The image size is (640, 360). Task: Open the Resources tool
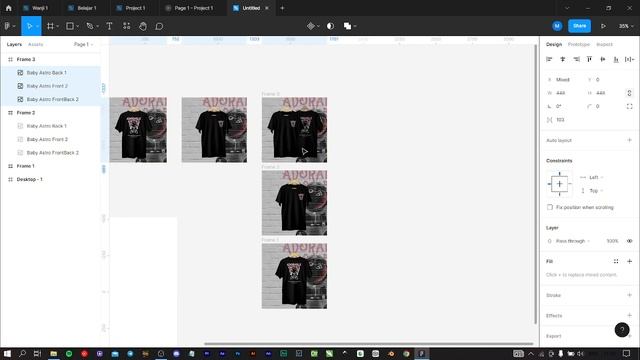tap(127, 26)
